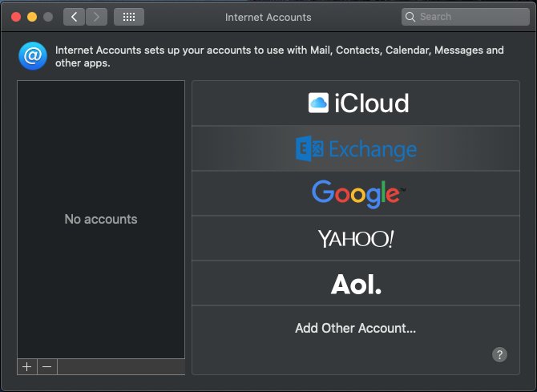The height and width of the screenshot is (392, 537).
Task: Click the empty No accounts list
Action: point(101,219)
